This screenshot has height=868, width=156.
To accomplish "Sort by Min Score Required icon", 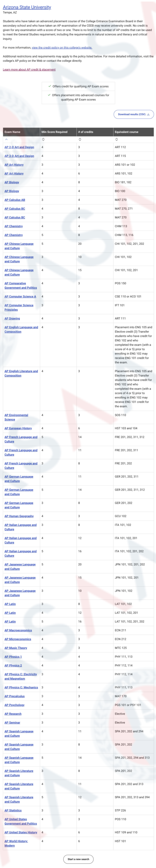I will click(x=43, y=139).
